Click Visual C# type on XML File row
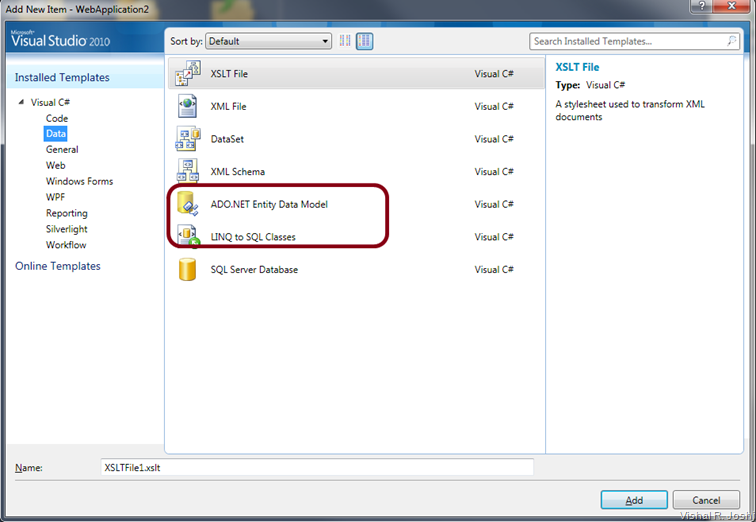 pyautogui.click(x=494, y=107)
